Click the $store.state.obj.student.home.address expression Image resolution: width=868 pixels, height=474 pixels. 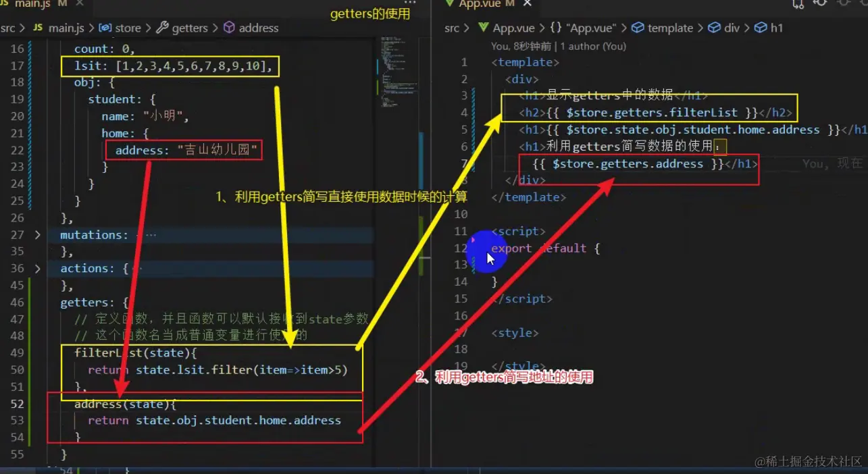(x=693, y=130)
